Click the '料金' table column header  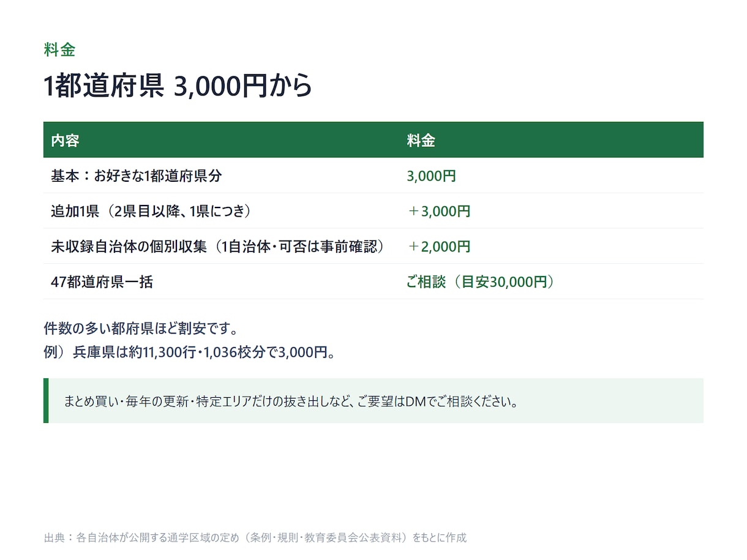[x=421, y=140]
